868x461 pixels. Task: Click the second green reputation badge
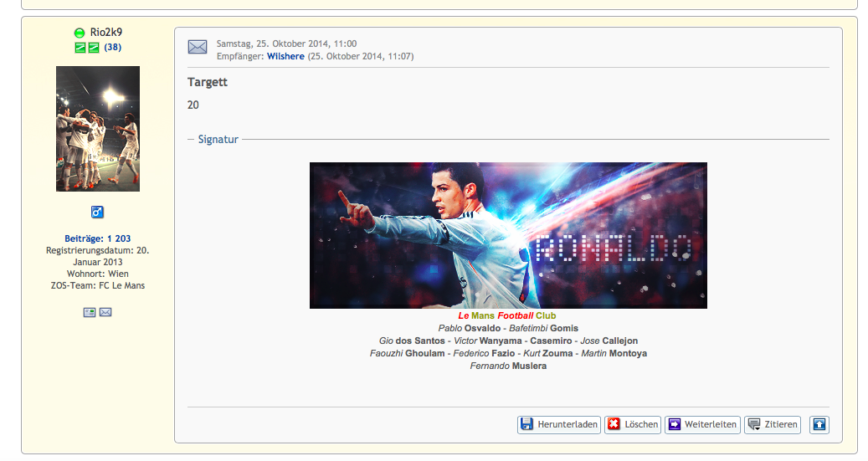click(x=94, y=48)
